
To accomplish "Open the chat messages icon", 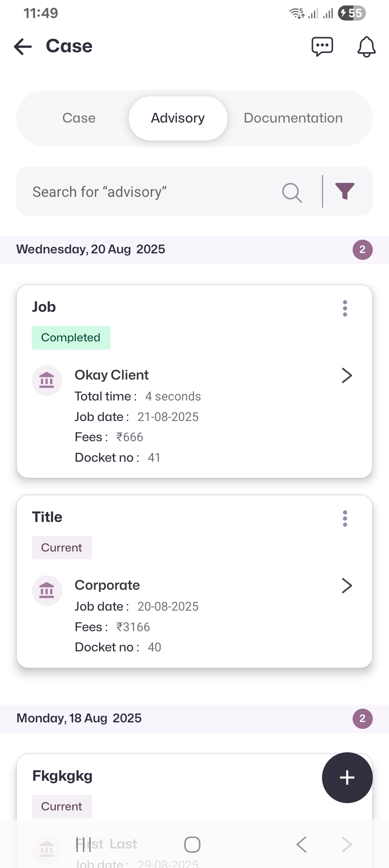I will (x=322, y=47).
